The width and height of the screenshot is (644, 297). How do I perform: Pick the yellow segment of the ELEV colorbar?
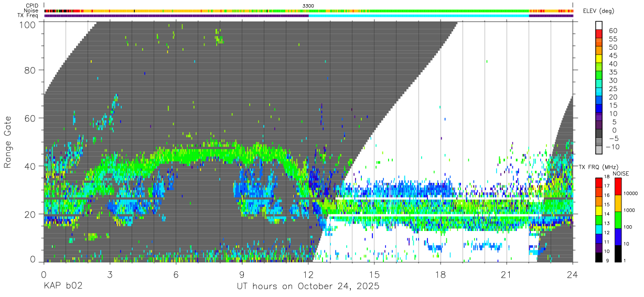(x=599, y=59)
